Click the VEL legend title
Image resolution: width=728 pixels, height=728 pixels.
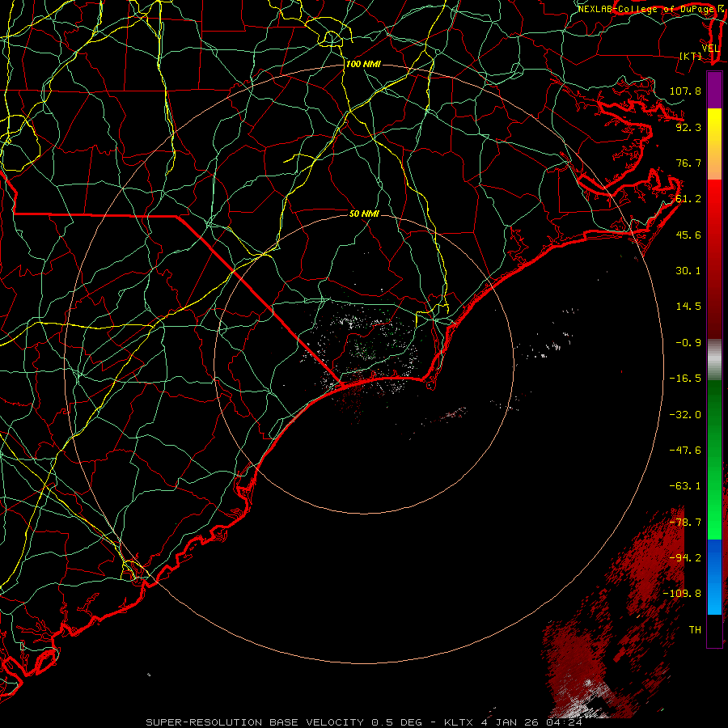click(x=710, y=49)
